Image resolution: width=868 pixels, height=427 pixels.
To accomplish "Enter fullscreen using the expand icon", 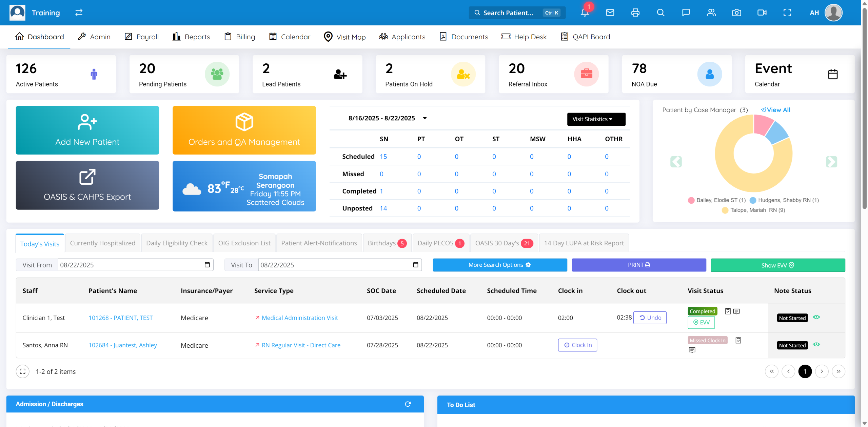I will point(787,13).
